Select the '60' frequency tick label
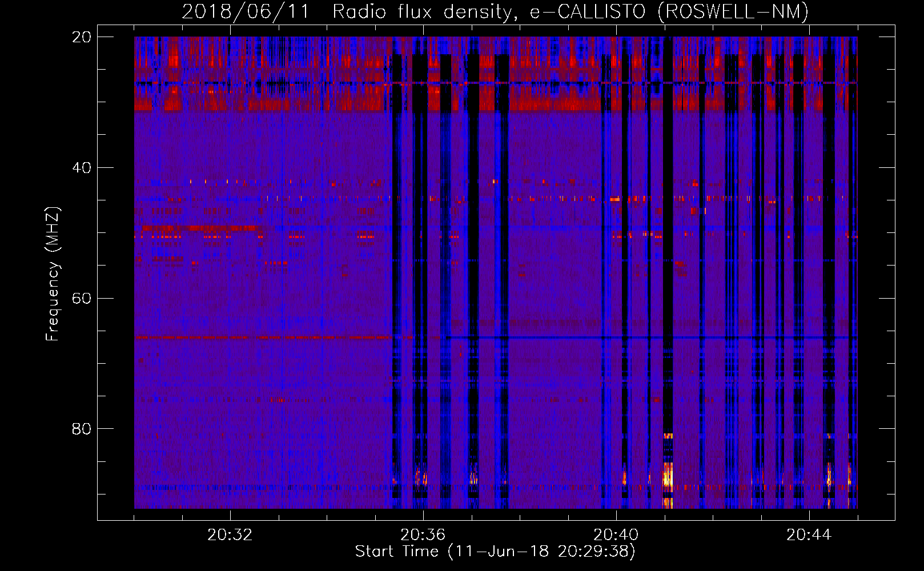Image resolution: width=924 pixels, height=571 pixels. point(81,299)
